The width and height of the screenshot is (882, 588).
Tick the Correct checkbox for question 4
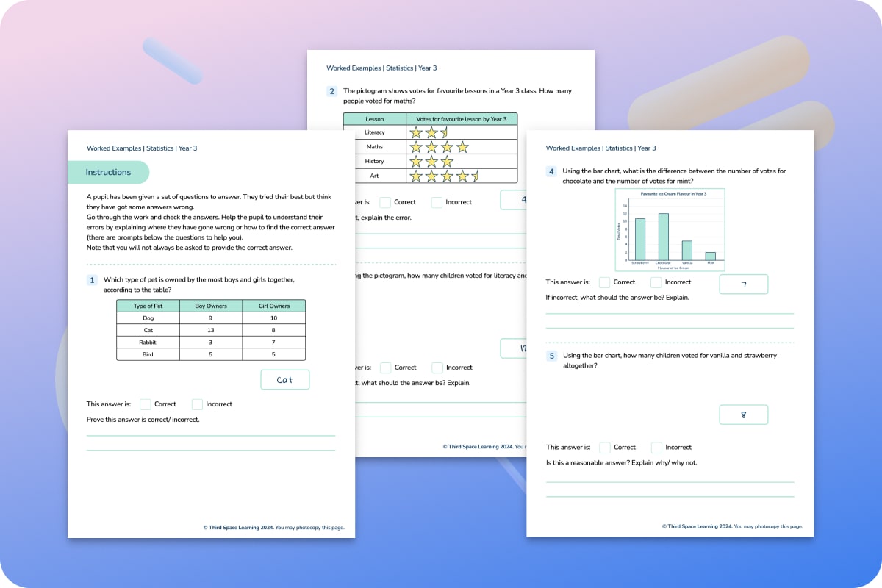(604, 282)
